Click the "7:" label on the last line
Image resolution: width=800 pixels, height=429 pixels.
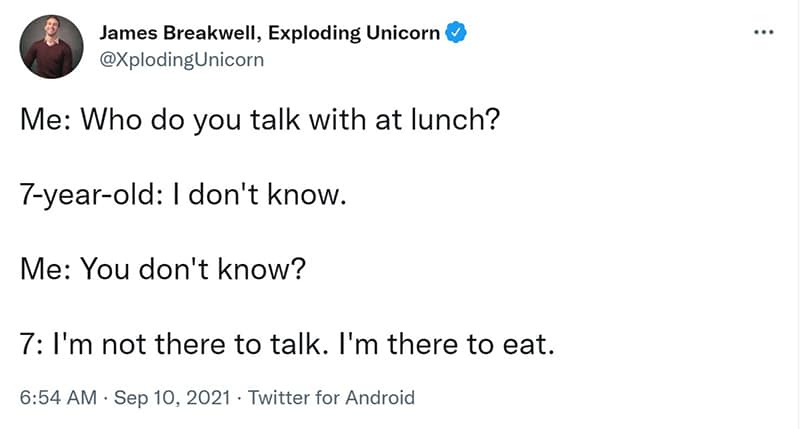pyautogui.click(x=32, y=344)
